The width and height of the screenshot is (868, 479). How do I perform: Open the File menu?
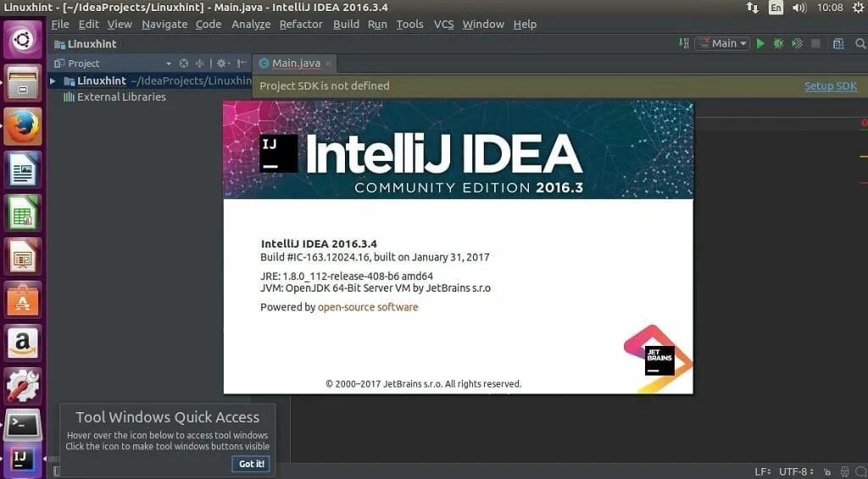(60, 25)
